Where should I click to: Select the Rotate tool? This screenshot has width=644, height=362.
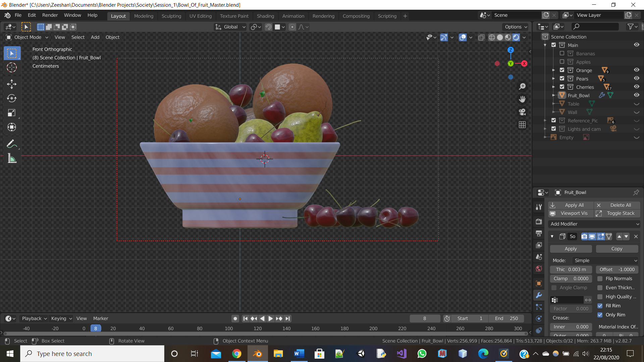coord(12,98)
